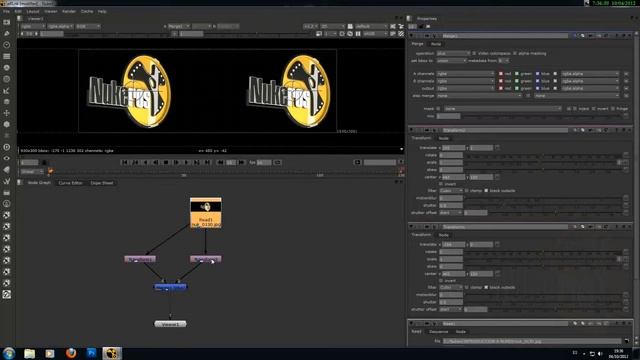
Task: Open Windows Start menu
Action: tap(9, 353)
